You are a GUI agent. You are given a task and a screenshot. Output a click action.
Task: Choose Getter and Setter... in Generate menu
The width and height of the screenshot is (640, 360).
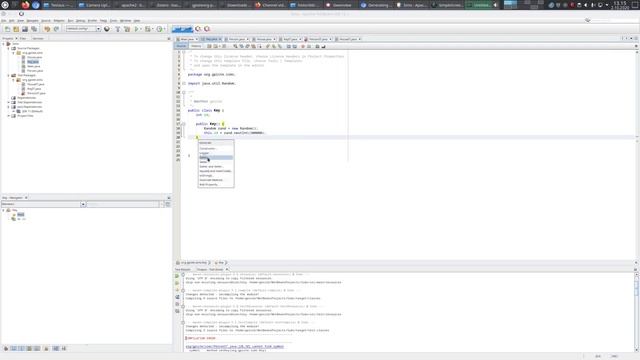click(x=216, y=167)
